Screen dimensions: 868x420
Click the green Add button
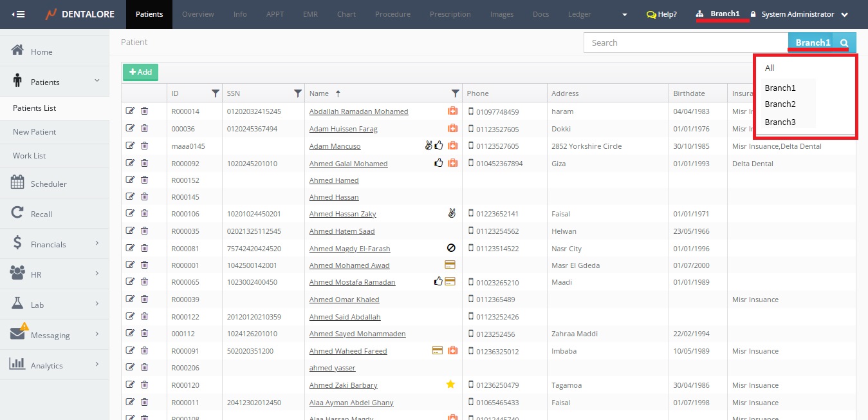click(x=140, y=72)
